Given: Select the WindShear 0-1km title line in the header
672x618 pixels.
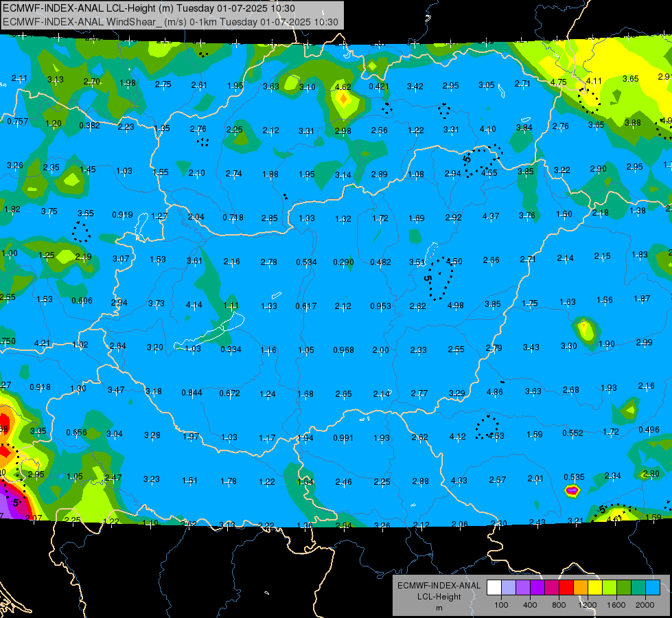Looking at the screenshot, I should tap(170, 22).
